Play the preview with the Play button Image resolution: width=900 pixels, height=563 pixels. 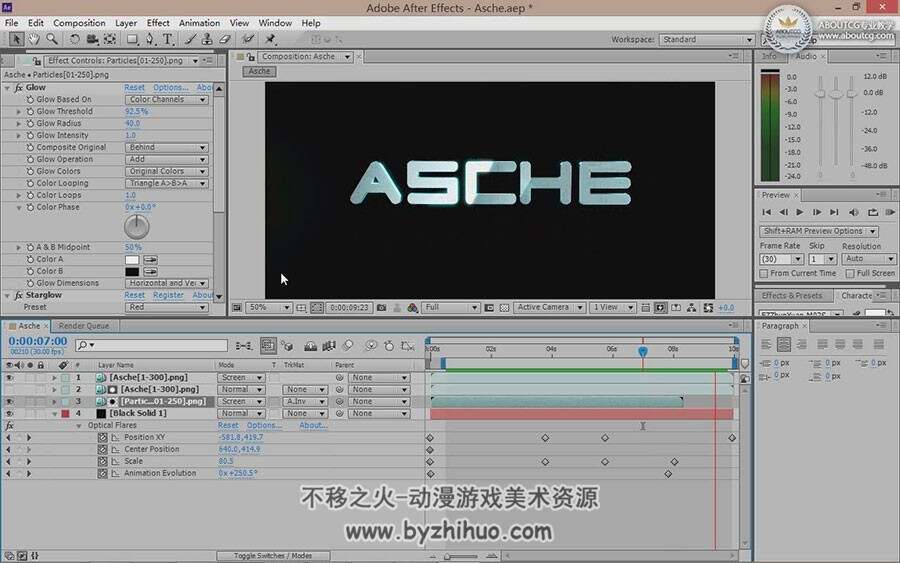click(800, 212)
